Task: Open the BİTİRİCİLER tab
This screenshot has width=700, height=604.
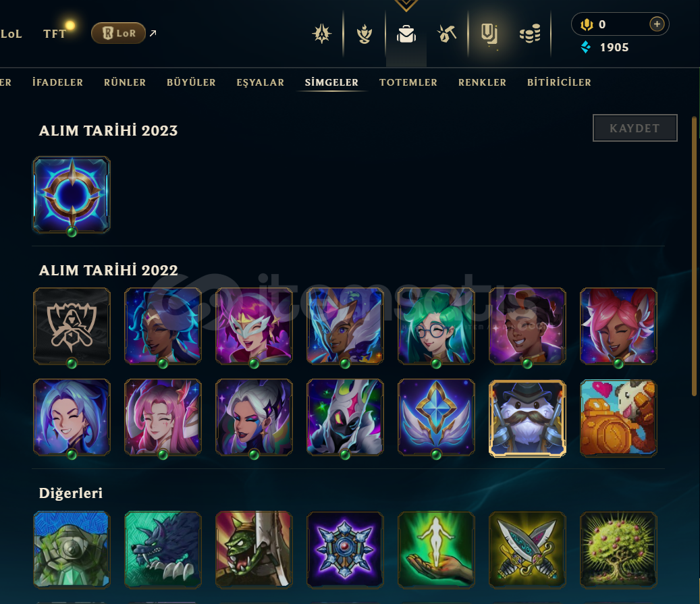Action: point(559,82)
